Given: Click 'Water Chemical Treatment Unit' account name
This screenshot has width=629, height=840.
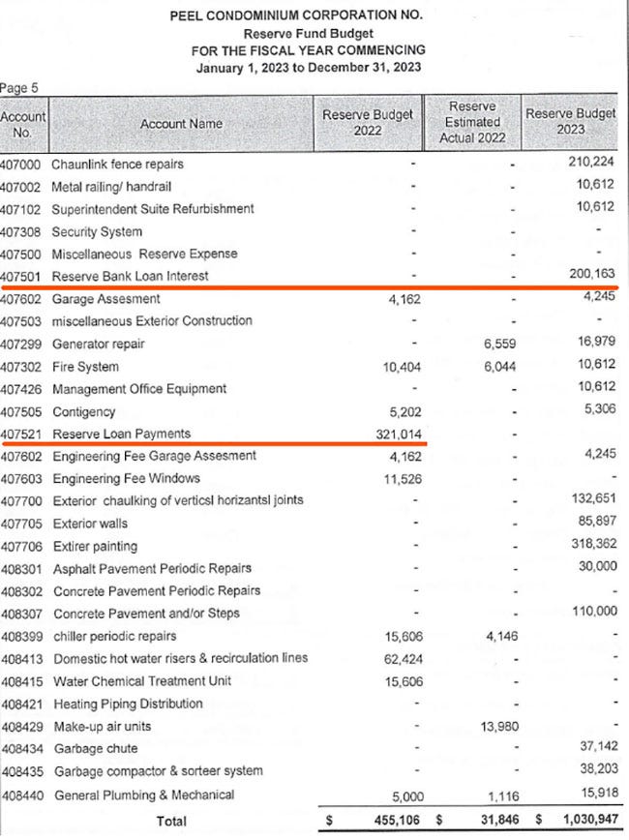Looking at the screenshot, I should (142, 681).
